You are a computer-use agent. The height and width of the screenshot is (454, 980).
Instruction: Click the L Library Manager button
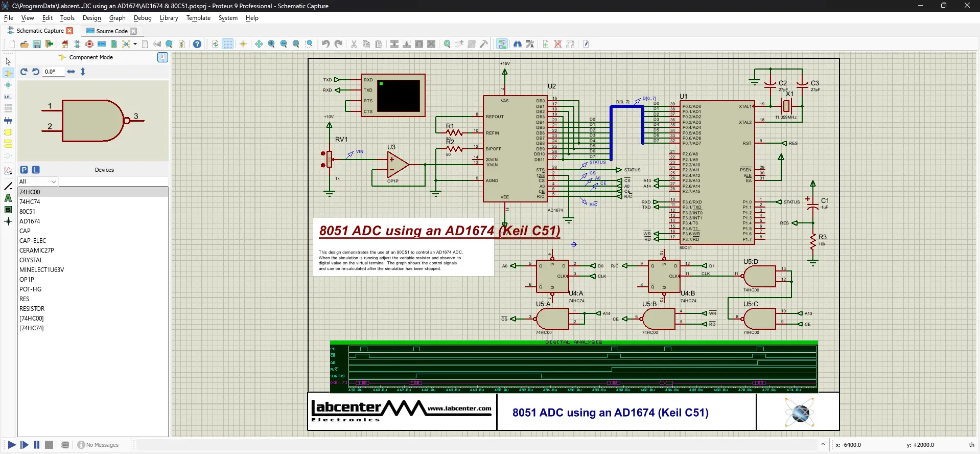click(x=36, y=170)
